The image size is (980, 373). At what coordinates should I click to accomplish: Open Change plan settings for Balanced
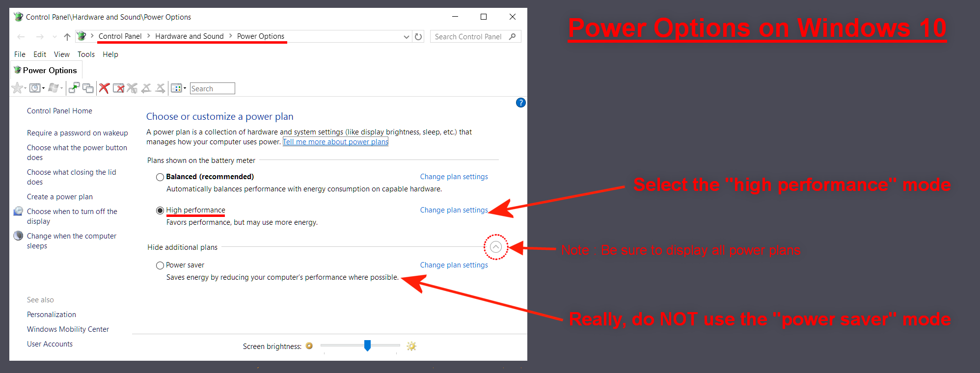pos(454,177)
